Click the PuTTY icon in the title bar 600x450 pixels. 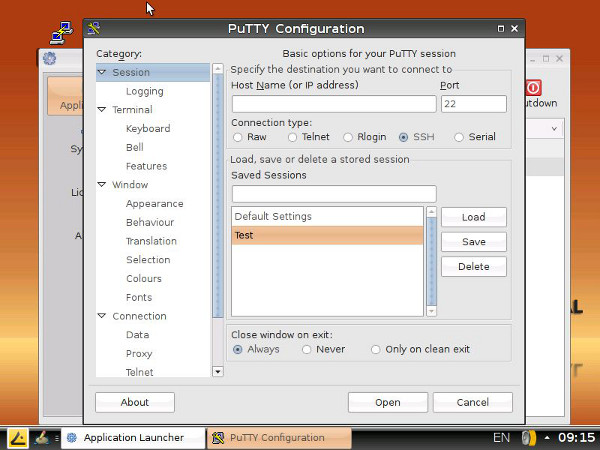tap(94, 29)
